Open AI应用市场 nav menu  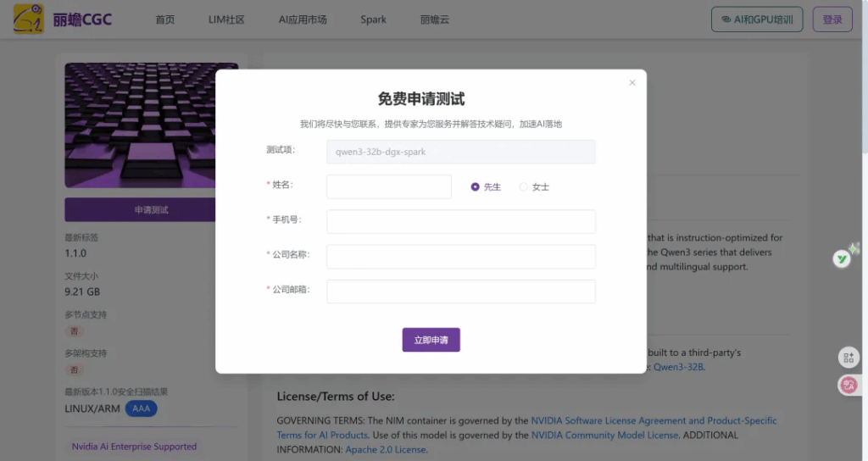point(303,19)
